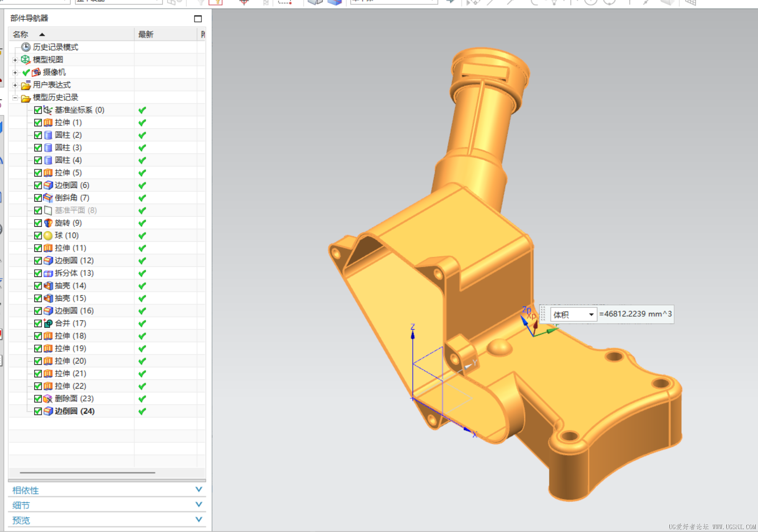
Task: Disable the 边倒圆 (24) feature checkbox
Action: (38, 411)
